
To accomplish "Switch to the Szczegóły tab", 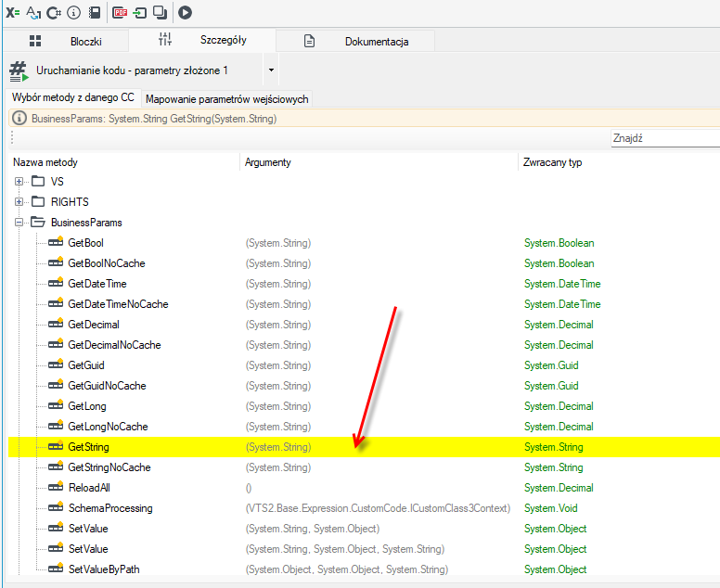I will coord(202,41).
